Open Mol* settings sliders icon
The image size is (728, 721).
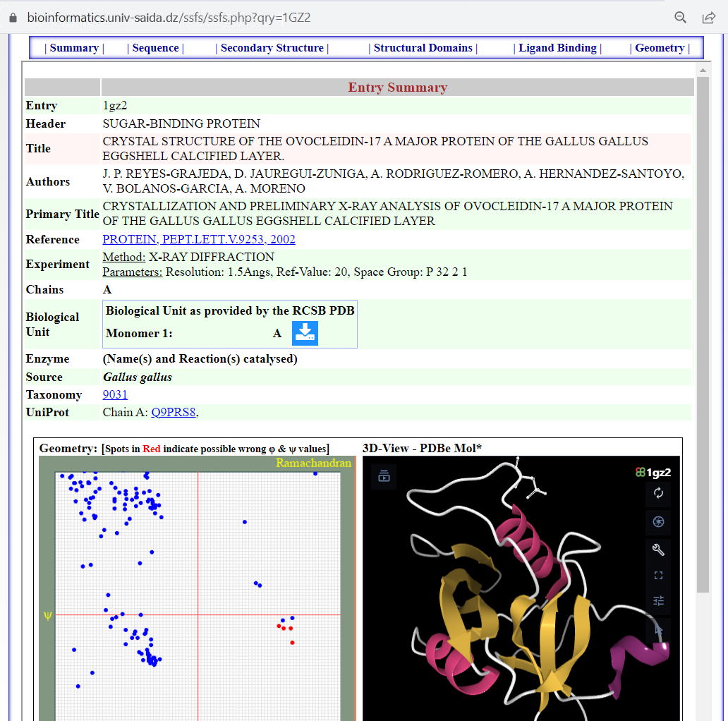(658, 601)
